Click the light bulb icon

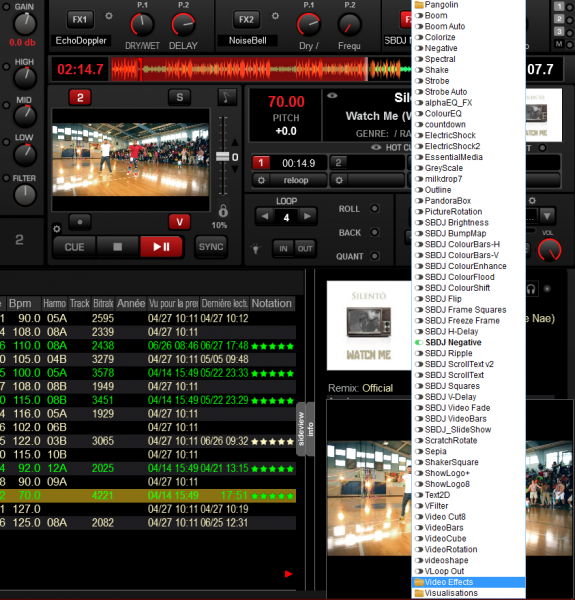coord(256,249)
